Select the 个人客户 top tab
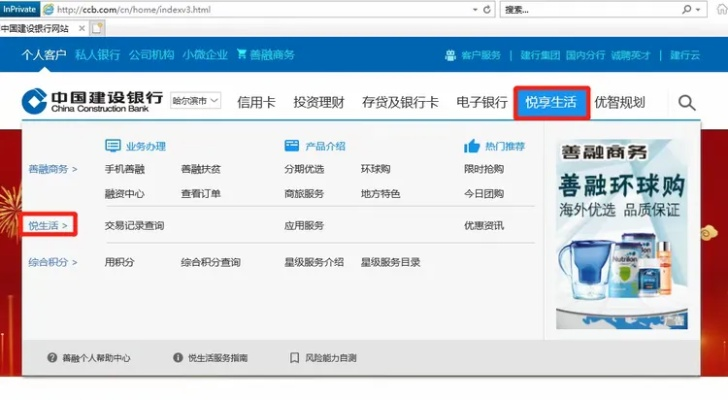 coord(44,55)
